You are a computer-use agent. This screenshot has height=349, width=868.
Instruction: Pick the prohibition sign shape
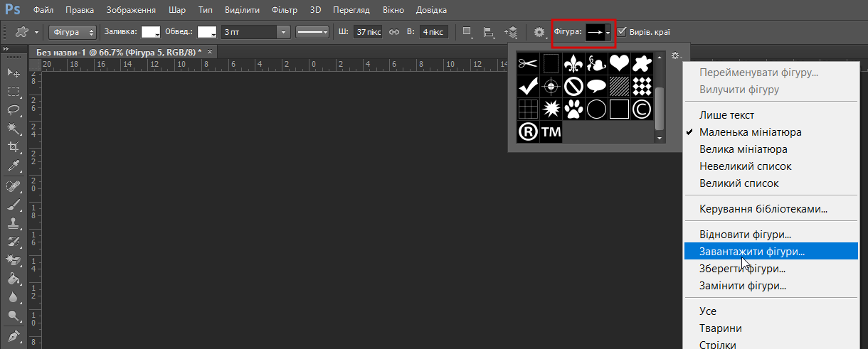tap(573, 86)
